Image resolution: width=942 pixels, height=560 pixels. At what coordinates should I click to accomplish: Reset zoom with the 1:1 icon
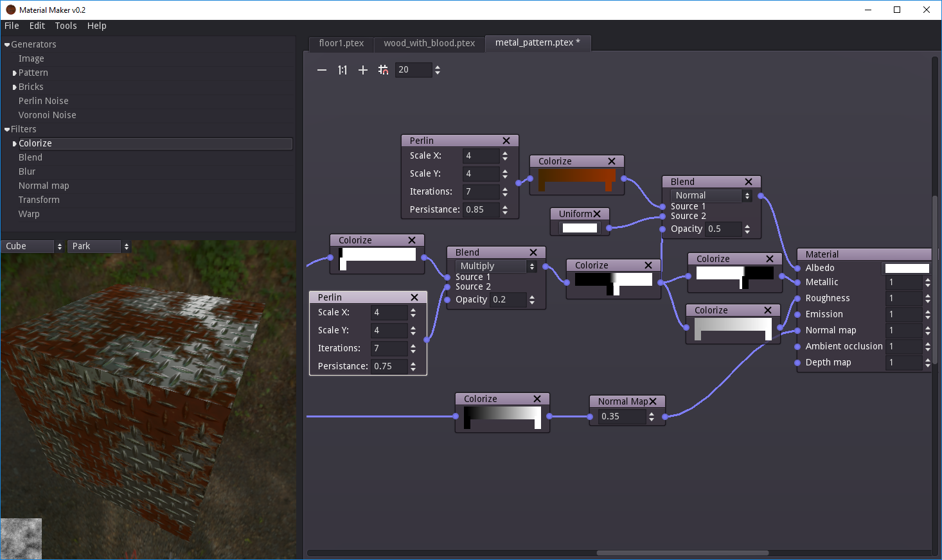(342, 70)
